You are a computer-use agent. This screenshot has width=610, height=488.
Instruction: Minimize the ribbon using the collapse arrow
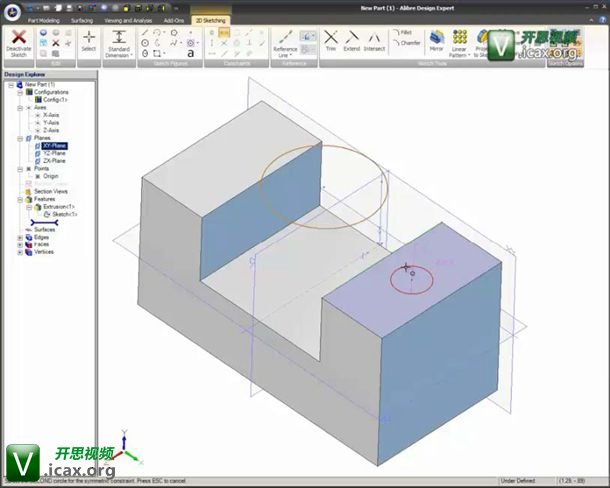[592, 19]
